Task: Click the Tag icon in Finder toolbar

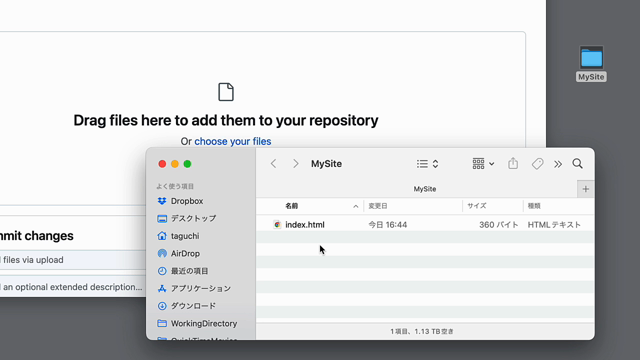Action: coord(537,164)
